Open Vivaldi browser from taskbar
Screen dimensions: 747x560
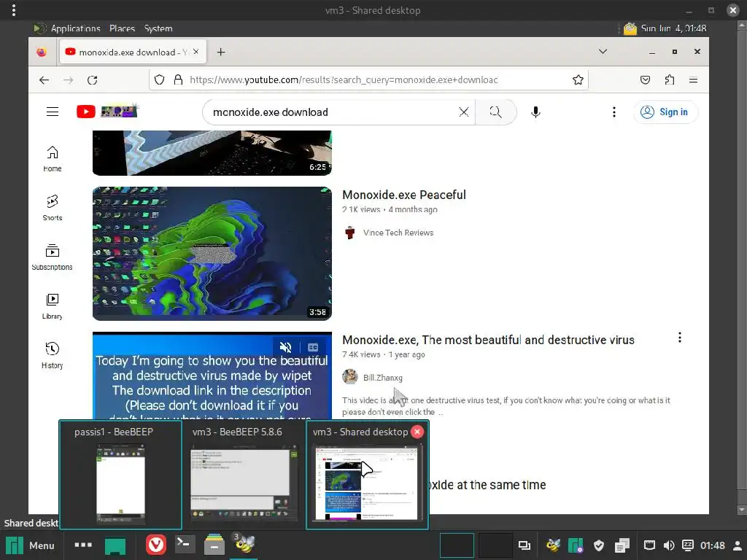(x=156, y=545)
